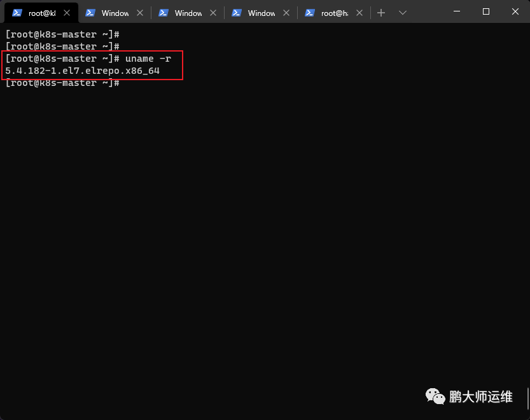Close the active root@k8s tab

[x=67, y=13]
